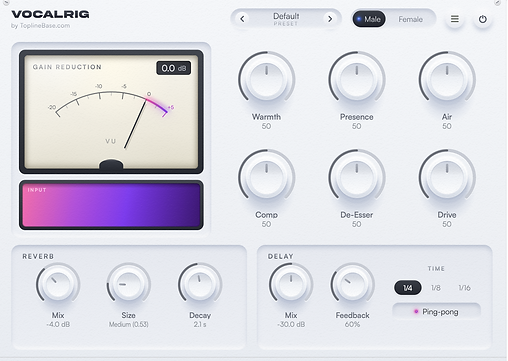Viewport: 508px width, 361px height.
Task: Click the VU gain reduction meter
Action: point(111,112)
